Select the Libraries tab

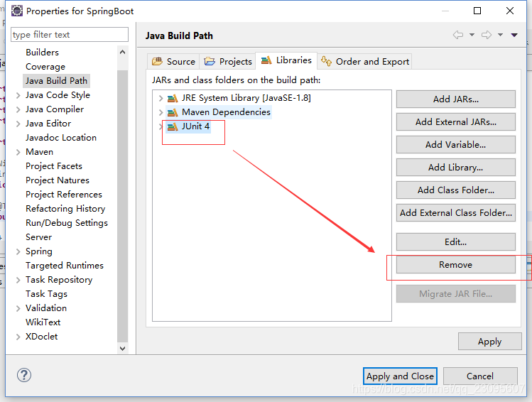point(286,60)
